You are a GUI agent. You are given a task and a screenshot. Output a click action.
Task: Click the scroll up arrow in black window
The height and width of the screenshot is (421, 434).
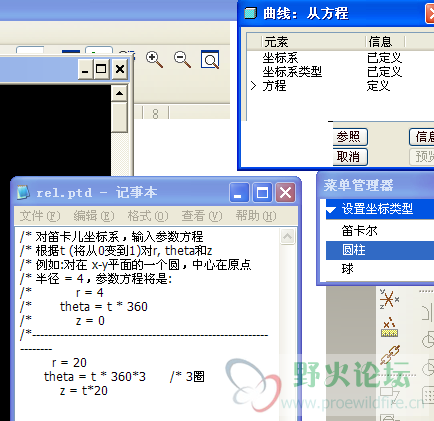coord(119,93)
